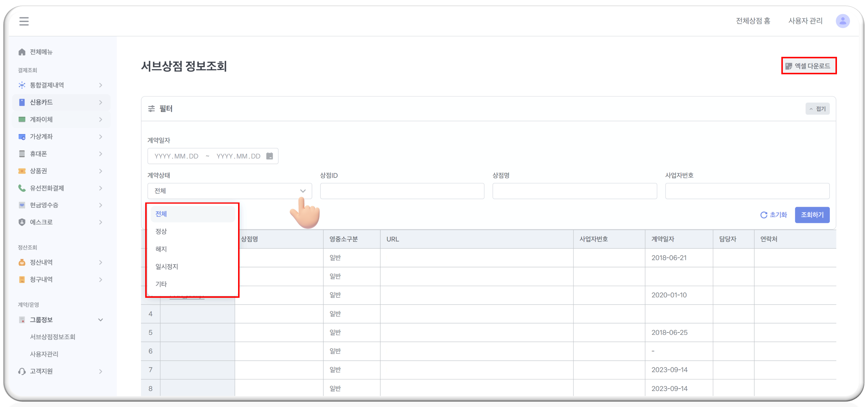This screenshot has height=407, width=868.
Task: Click the 엑셀 다운로드 button
Action: tap(809, 66)
